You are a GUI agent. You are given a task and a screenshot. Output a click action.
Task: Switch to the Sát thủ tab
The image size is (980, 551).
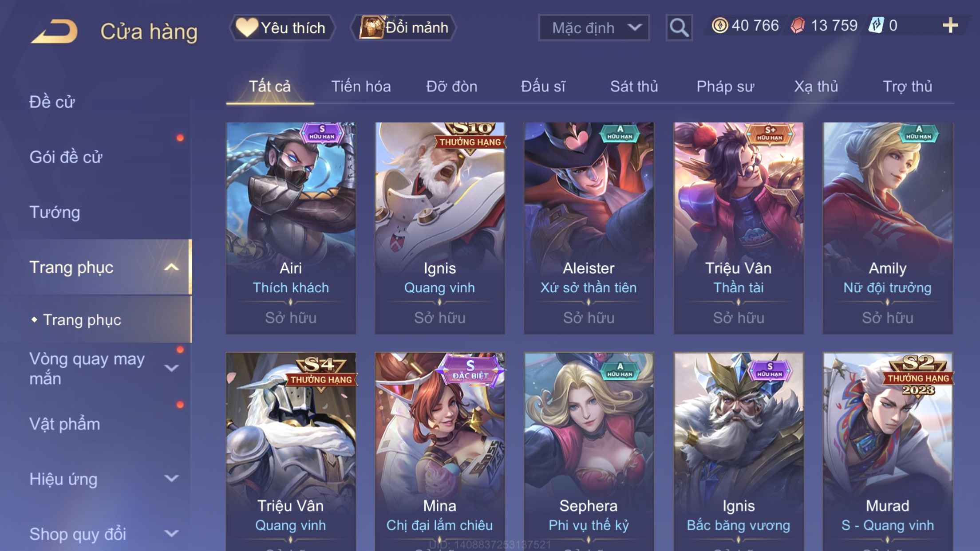point(634,87)
